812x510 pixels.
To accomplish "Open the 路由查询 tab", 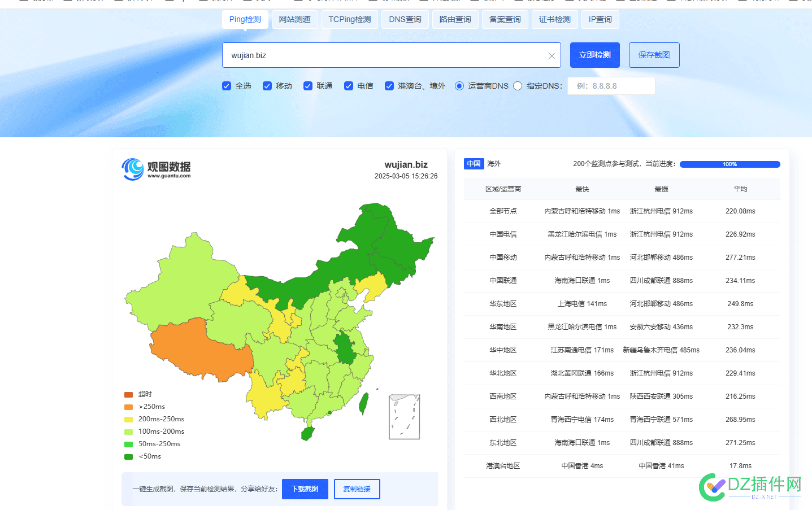I will coord(455,19).
